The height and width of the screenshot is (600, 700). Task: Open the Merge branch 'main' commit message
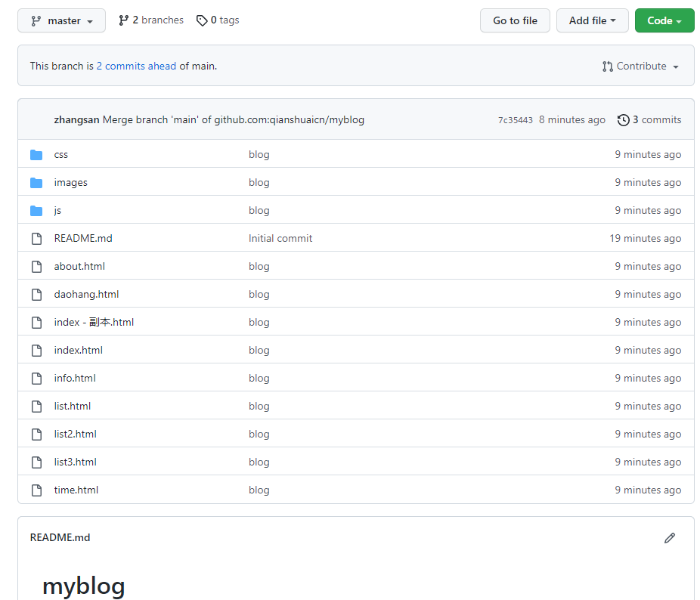pyautogui.click(x=234, y=119)
